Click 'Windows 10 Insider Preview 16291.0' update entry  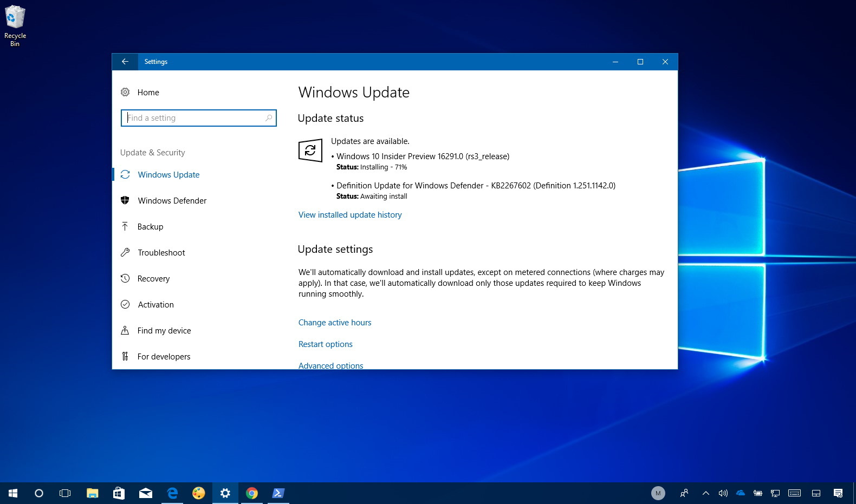click(x=423, y=156)
